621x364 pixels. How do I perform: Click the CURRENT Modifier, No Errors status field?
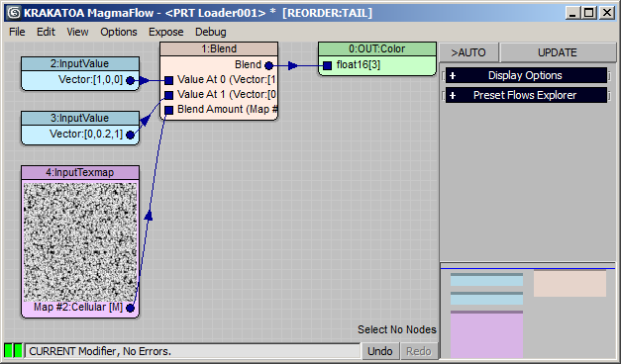point(193,351)
